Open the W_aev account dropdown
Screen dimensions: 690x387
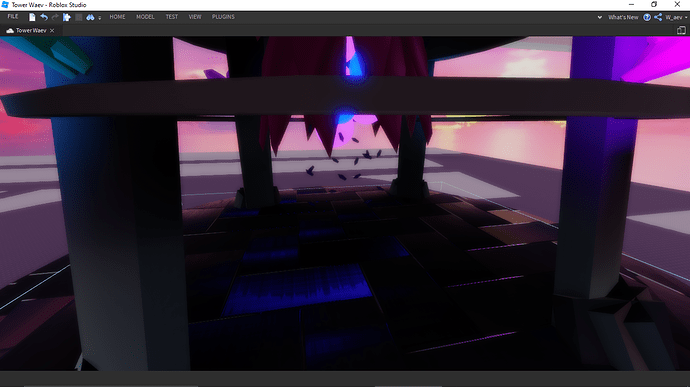click(676, 17)
